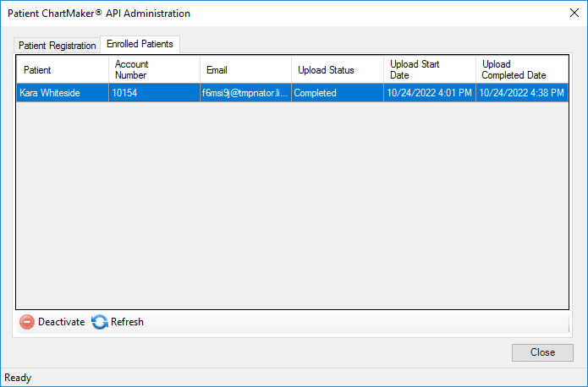Sort by the Email column header

point(246,69)
